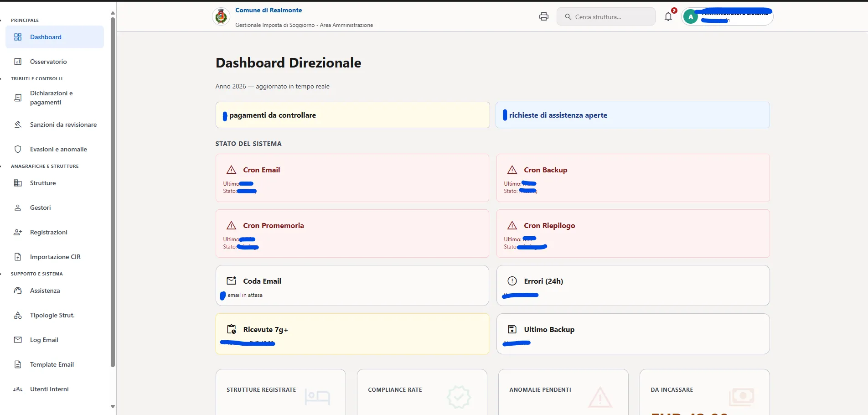868x415 pixels.
Task: Click the Dashboard grid icon in sidebar
Action: pos(18,37)
